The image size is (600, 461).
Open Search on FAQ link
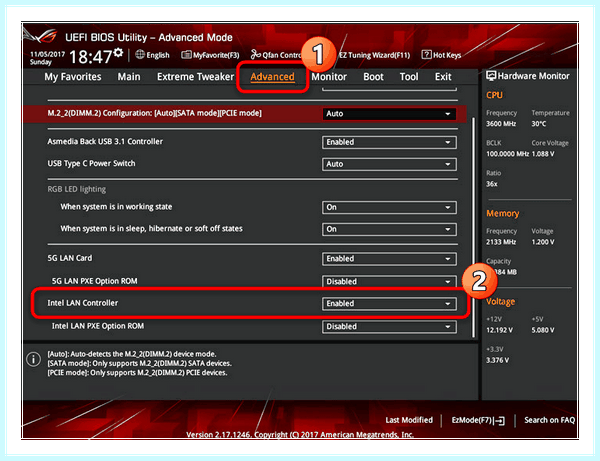(x=549, y=420)
